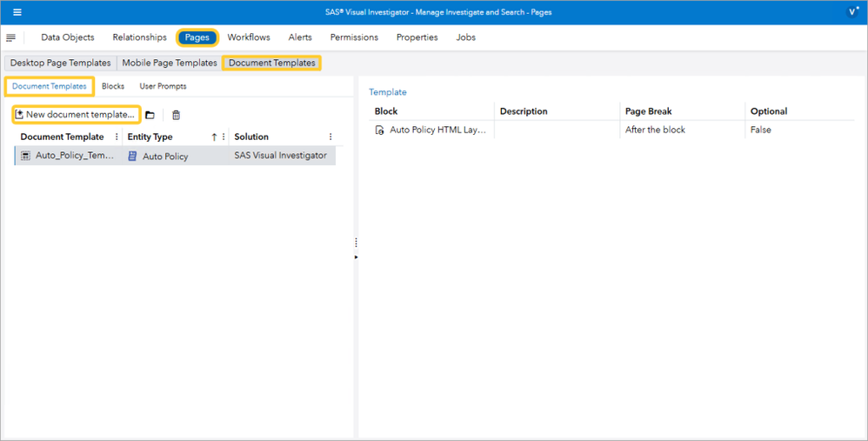868x441 pixels.
Task: Click SAS Visual Investigator solution cell
Action: (281, 156)
